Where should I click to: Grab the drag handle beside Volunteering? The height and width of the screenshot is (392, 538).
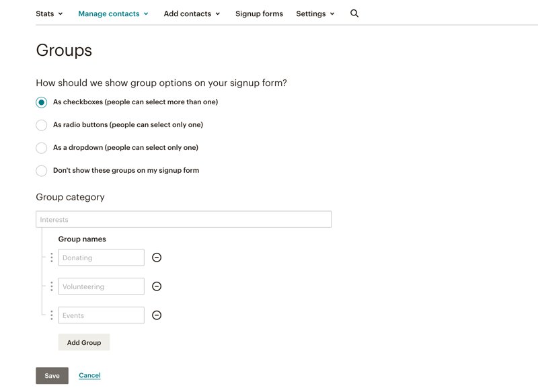[52, 286]
